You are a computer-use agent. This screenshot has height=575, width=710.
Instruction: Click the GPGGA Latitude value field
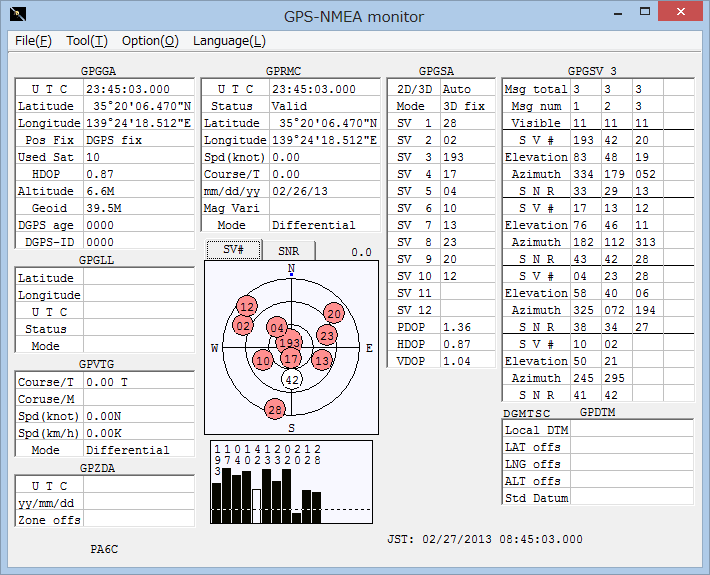click(139, 106)
